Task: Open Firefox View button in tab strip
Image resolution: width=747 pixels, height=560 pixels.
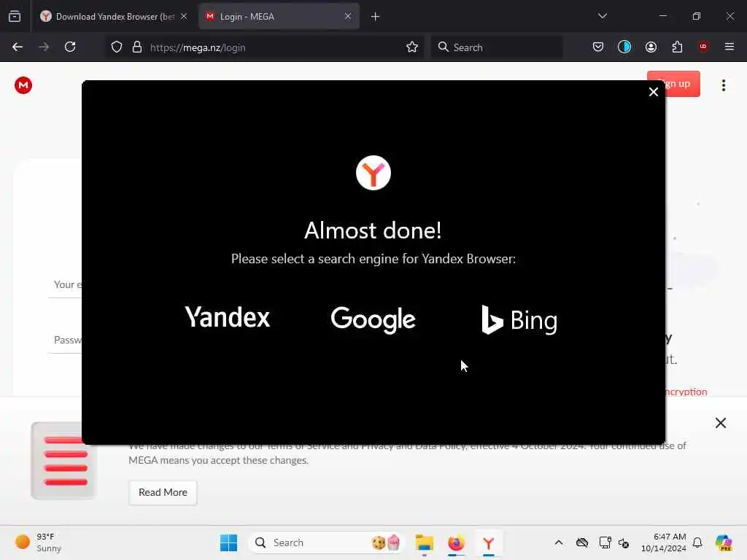Action: point(15,16)
